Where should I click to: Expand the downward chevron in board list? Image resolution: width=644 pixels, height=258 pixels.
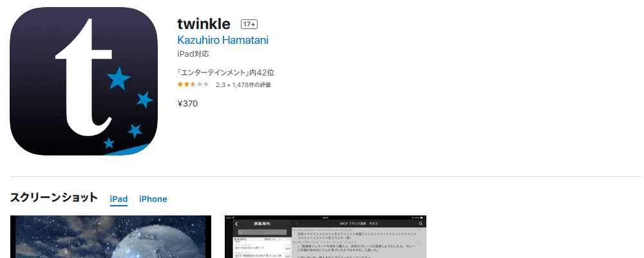288,239
